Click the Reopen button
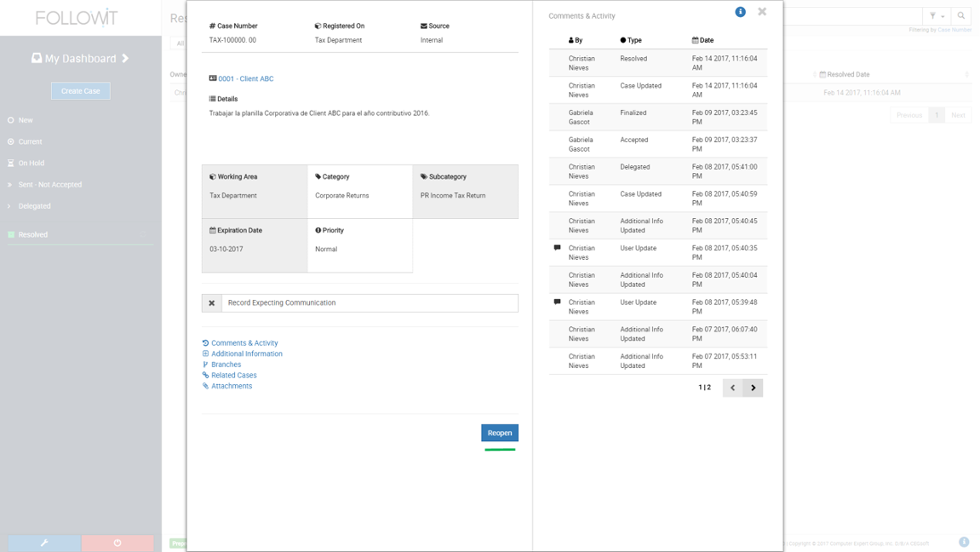This screenshot has width=980, height=552. pos(500,433)
